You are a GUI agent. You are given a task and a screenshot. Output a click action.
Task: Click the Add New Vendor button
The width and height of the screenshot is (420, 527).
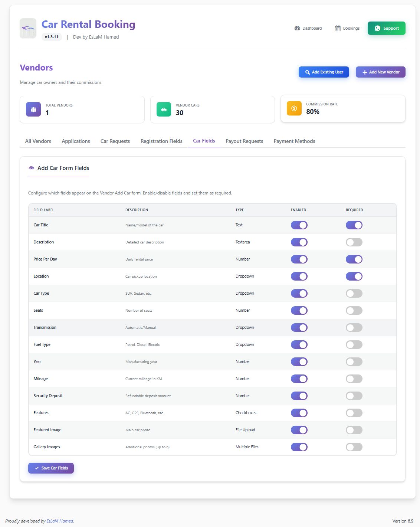click(380, 72)
